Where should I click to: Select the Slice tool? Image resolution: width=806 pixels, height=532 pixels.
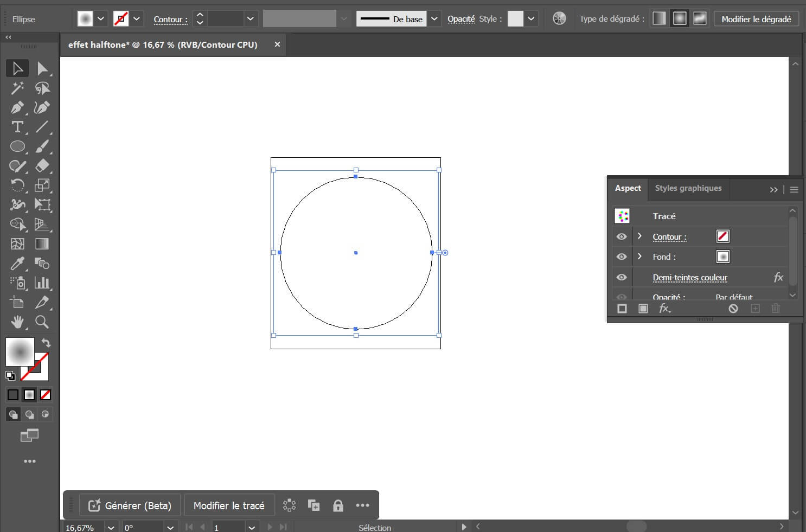(42, 303)
